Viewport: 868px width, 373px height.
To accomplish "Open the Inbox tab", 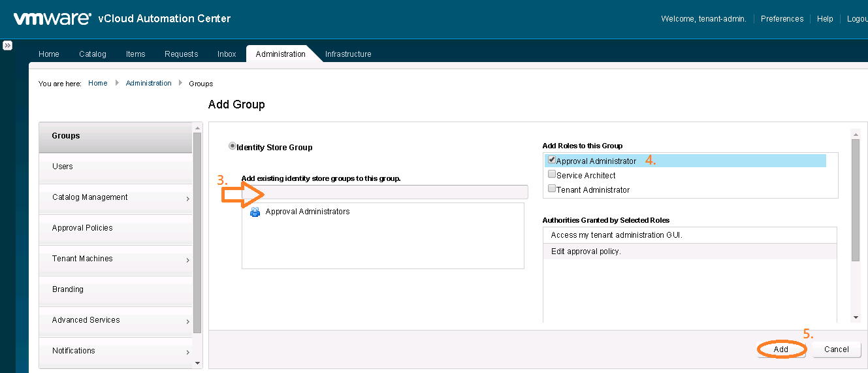I will pos(227,54).
